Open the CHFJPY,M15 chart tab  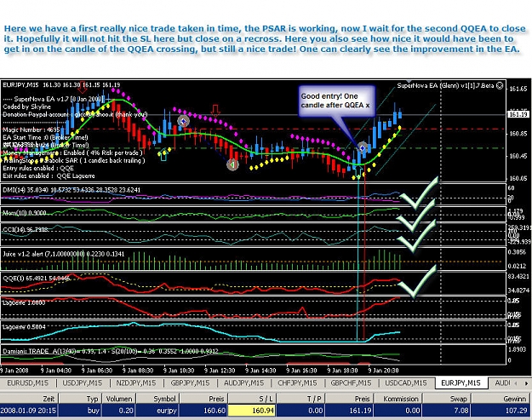pos(297,383)
